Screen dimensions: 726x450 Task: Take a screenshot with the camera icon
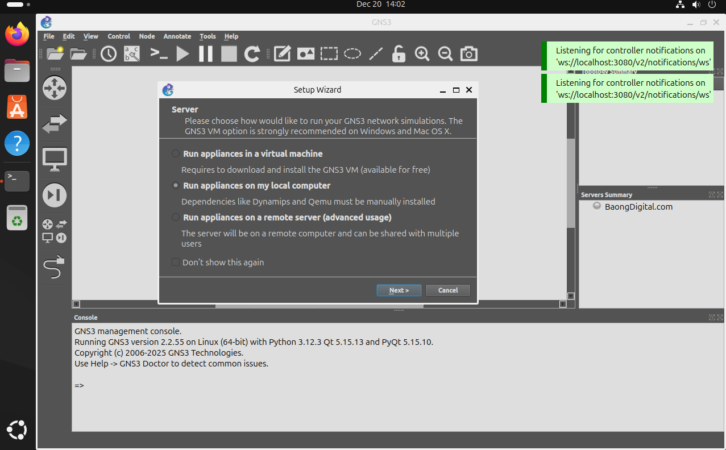pos(468,54)
